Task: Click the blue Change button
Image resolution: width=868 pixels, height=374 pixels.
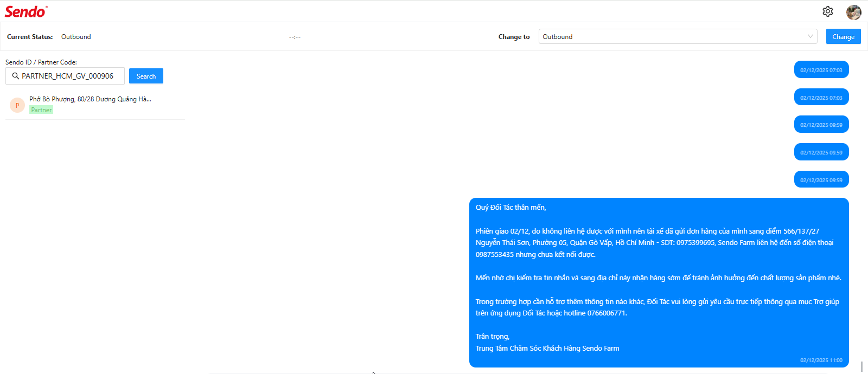Action: tap(844, 36)
